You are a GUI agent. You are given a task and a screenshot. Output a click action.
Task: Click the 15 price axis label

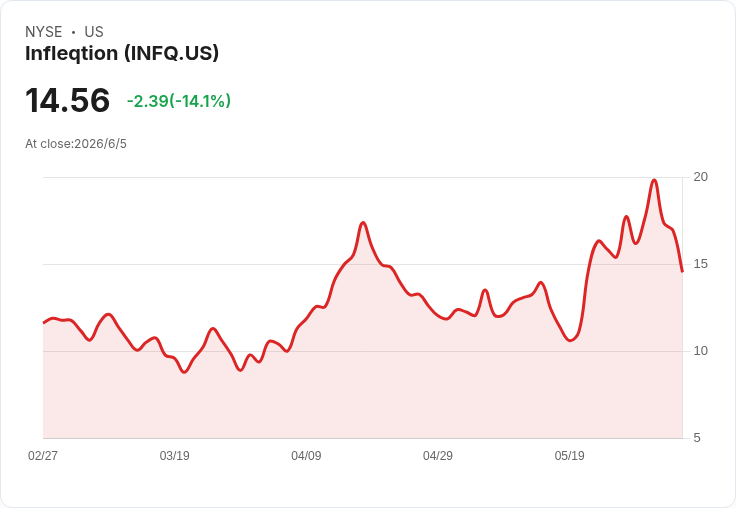tap(700, 264)
